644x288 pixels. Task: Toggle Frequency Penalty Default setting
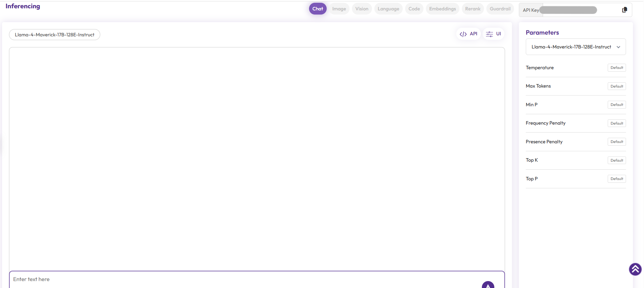tap(616, 123)
